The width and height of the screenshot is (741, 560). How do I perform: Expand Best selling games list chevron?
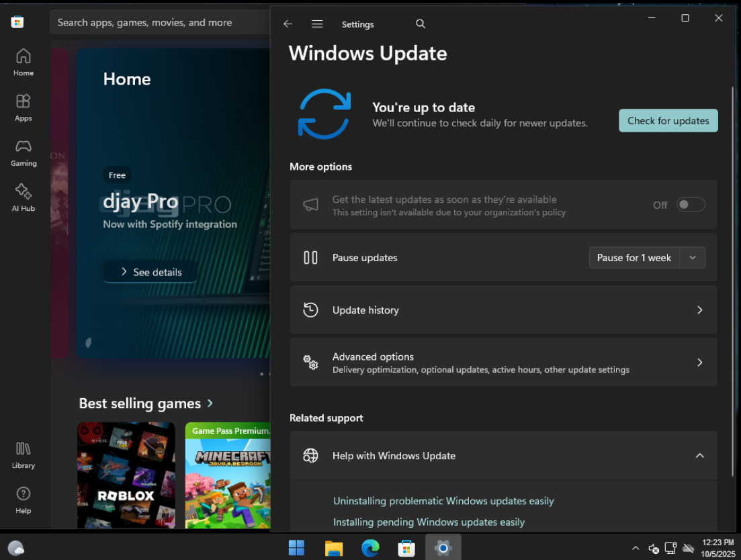coord(210,404)
